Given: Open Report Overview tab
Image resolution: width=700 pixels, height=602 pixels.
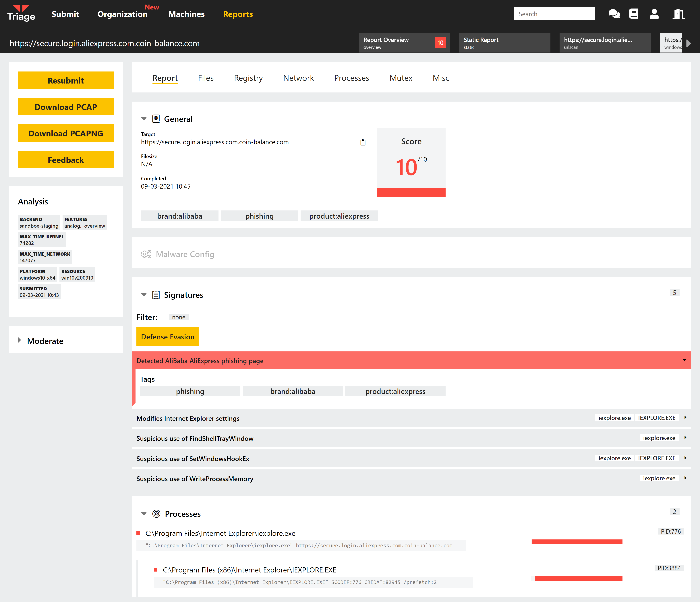Looking at the screenshot, I should (404, 43).
